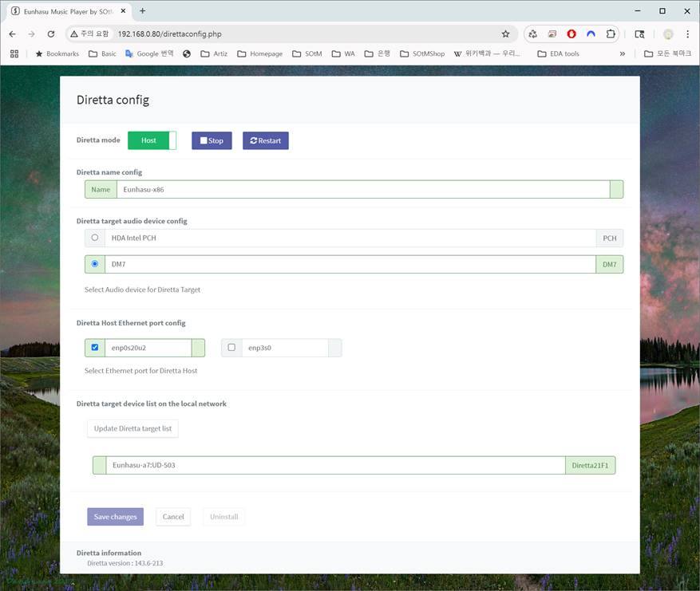The image size is (700, 591).
Task: Bookmark this page with the star icon
Action: coord(505,34)
